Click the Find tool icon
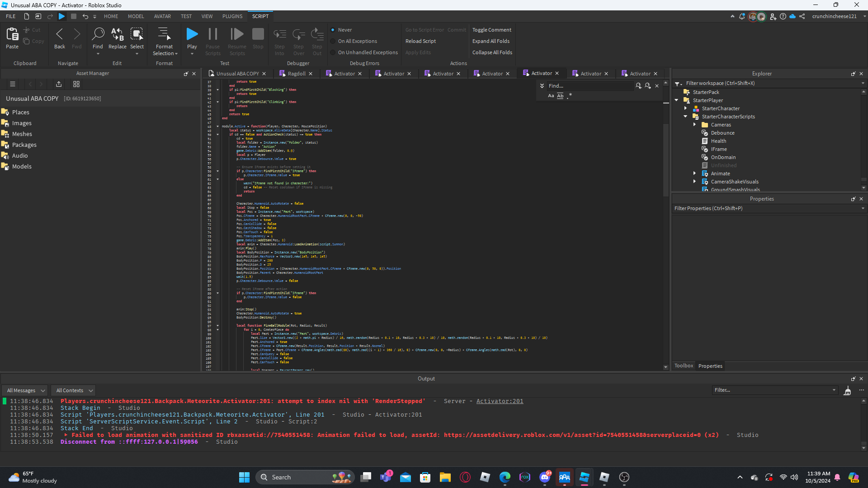Viewport: 868px width, 488px height. 98,34
